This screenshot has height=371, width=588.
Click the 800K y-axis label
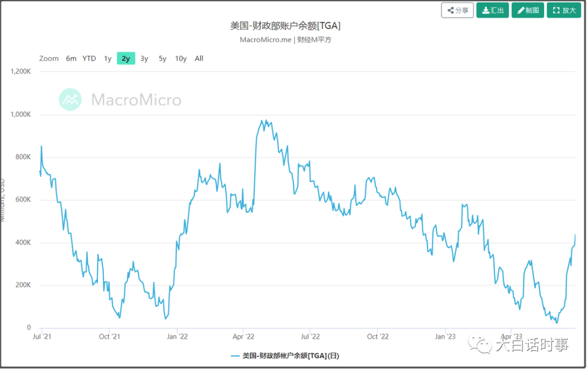coord(23,157)
